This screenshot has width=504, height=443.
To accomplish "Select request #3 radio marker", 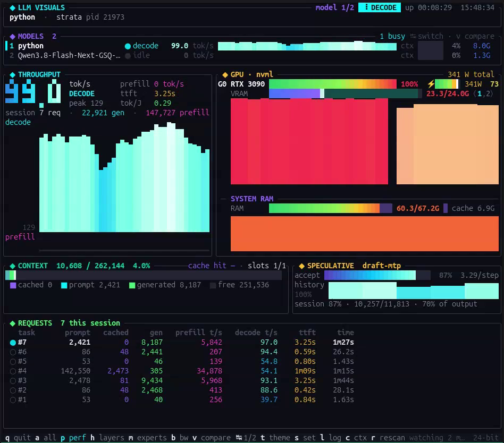I will coord(13,381).
